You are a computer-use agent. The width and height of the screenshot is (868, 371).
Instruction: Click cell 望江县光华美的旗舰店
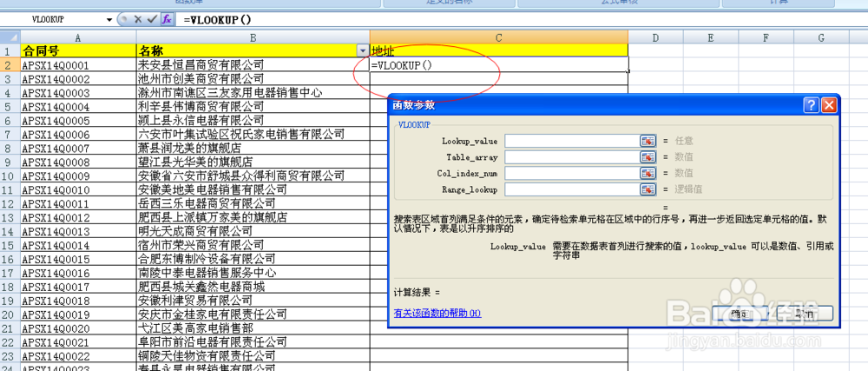click(x=253, y=162)
